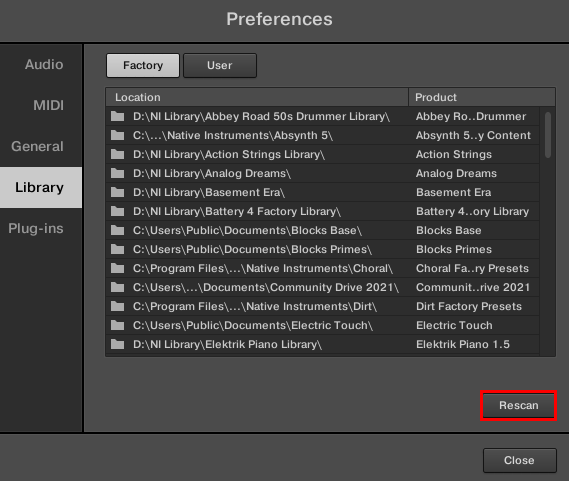Click folder icon for Basement Era row
The height and width of the screenshot is (481, 569).
click(117, 192)
